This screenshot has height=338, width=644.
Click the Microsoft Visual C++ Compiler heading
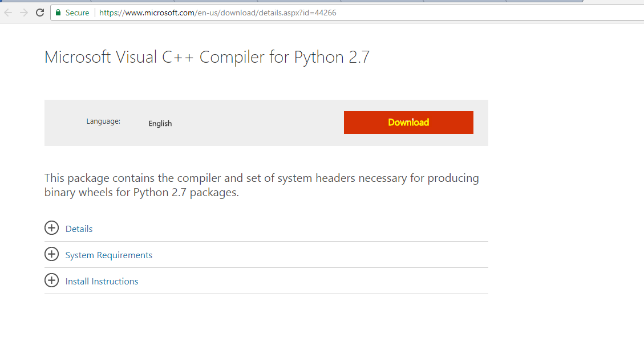click(207, 57)
